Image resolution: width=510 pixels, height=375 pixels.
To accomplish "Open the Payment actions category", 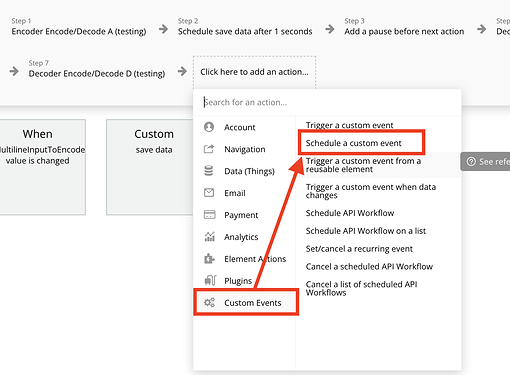I will click(x=244, y=215).
